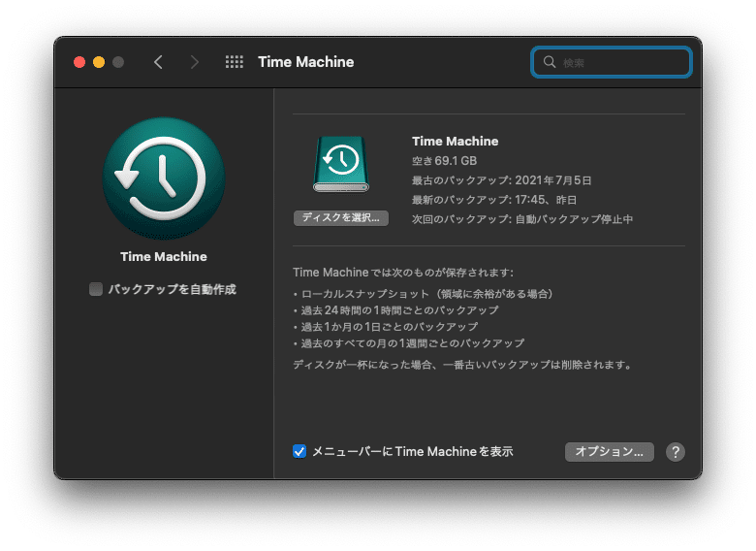The width and height of the screenshot is (756, 551).
Task: Show all preferences via grid icon
Action: [235, 62]
